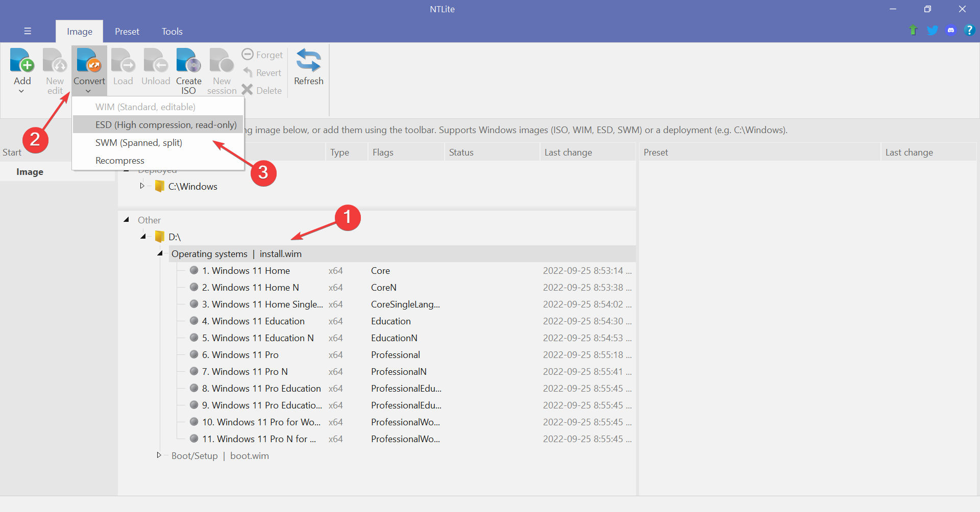Select the C:\Windows deployed image entry
The image size is (980, 512).
192,187
